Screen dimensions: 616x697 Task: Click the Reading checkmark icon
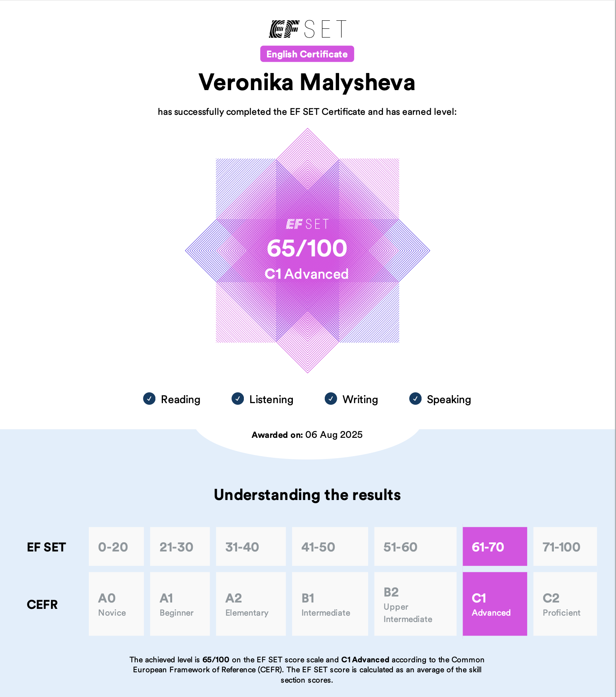pyautogui.click(x=149, y=399)
